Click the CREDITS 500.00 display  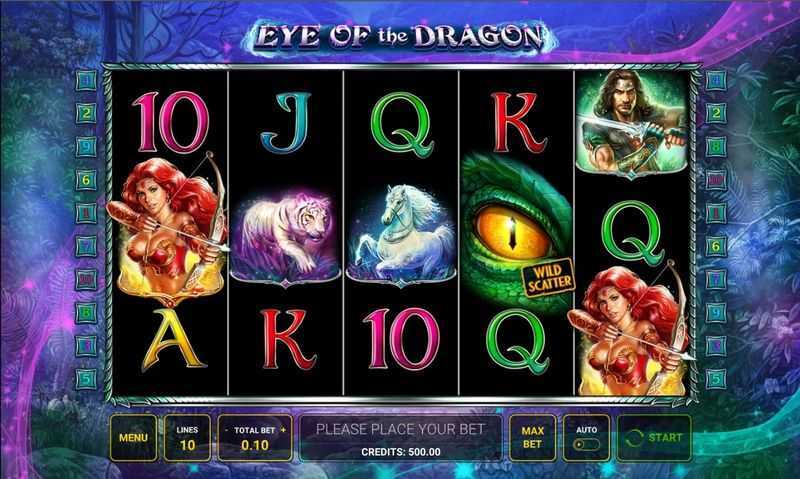tap(401, 452)
